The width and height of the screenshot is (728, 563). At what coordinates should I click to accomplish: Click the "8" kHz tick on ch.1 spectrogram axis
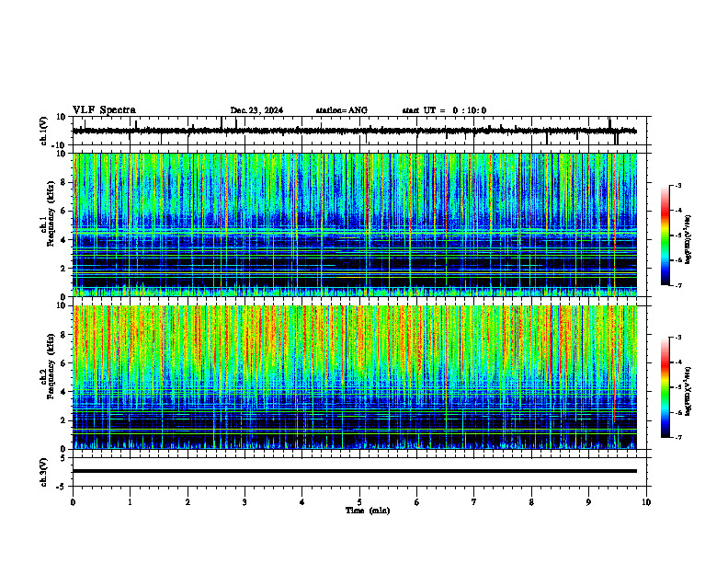coord(64,182)
